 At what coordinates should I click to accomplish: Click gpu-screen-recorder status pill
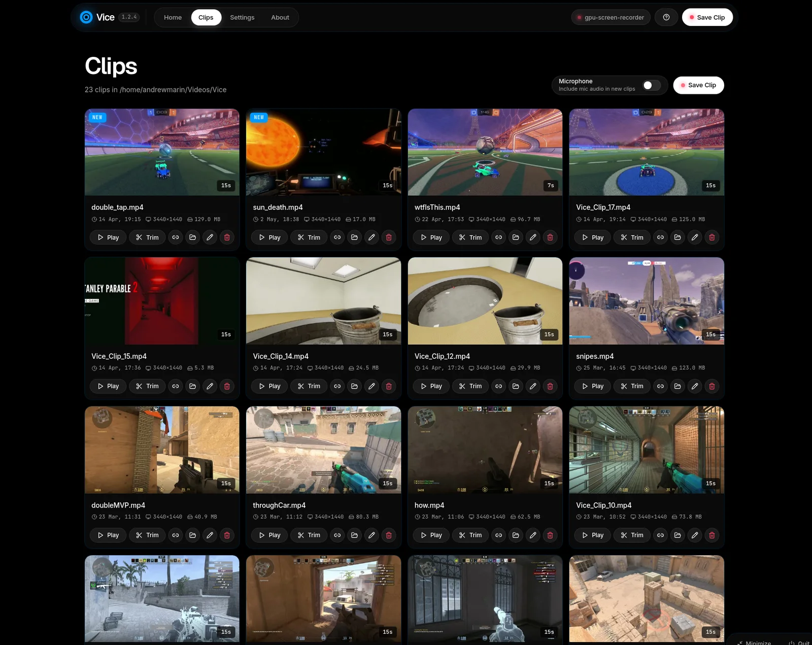click(x=611, y=17)
